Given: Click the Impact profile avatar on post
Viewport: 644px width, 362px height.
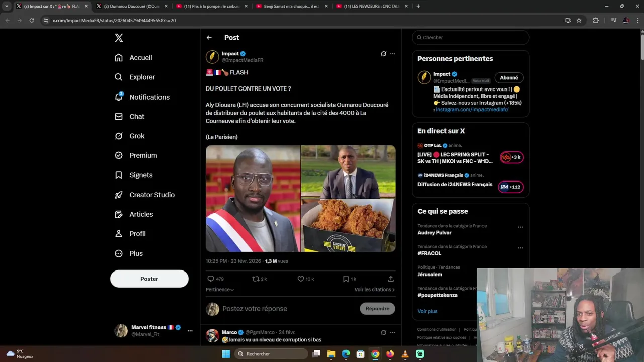Looking at the screenshot, I should click(x=212, y=57).
